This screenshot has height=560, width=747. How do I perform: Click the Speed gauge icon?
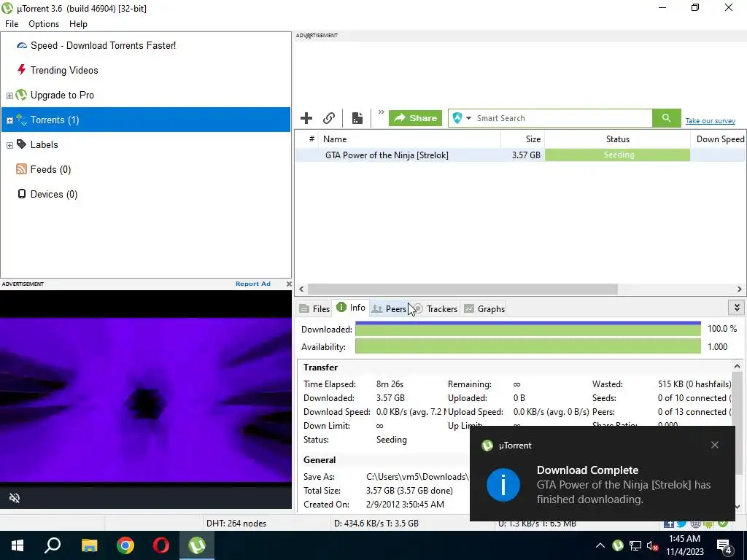tap(21, 46)
